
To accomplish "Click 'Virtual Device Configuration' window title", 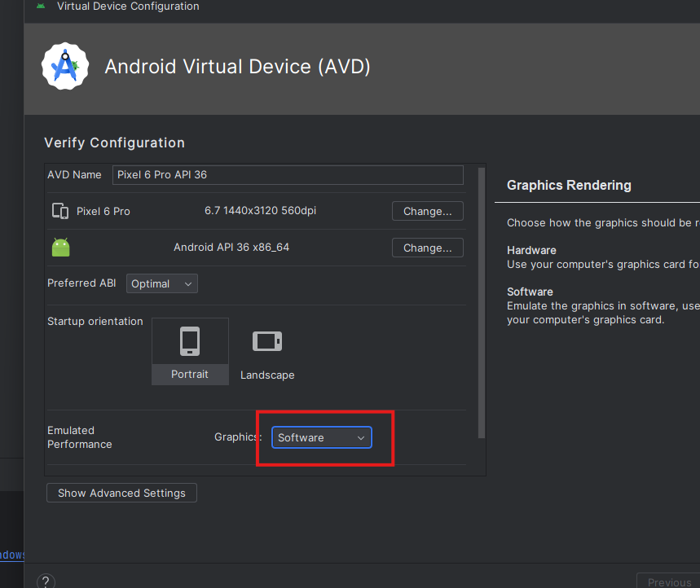I will [x=128, y=7].
